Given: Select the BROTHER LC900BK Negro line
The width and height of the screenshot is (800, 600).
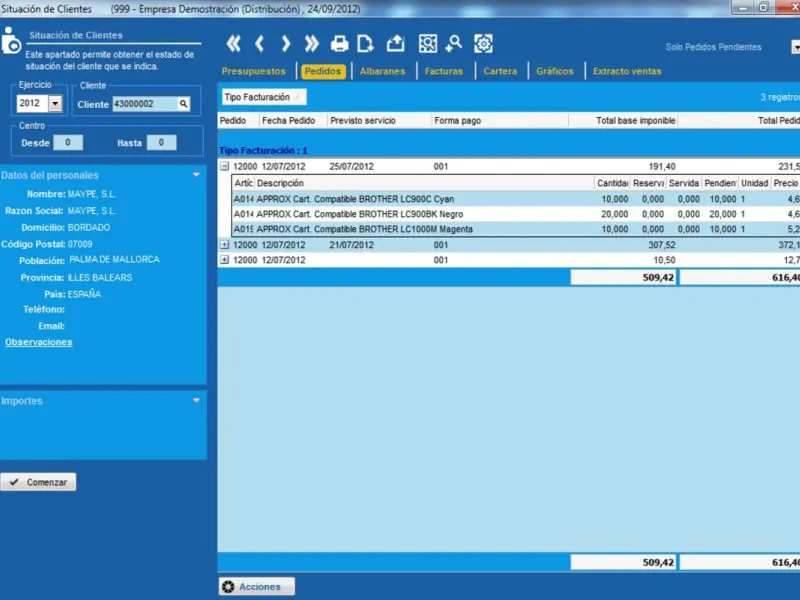Looking at the screenshot, I should coord(516,214).
